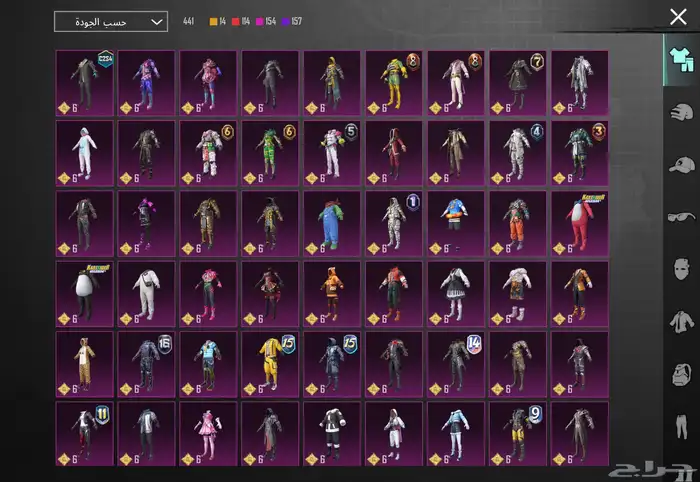This screenshot has width=700, height=482.
Task: Click the red rarity swatch showing 114
Action: click(x=235, y=21)
